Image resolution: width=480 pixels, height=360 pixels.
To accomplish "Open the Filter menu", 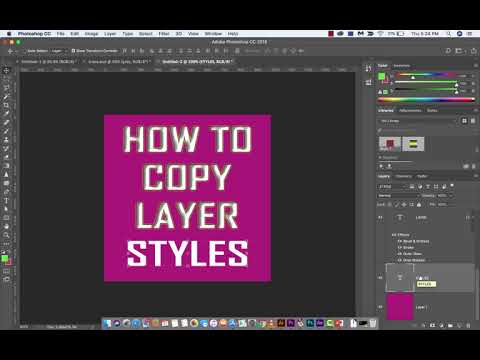I will pyautogui.click(x=164, y=34).
